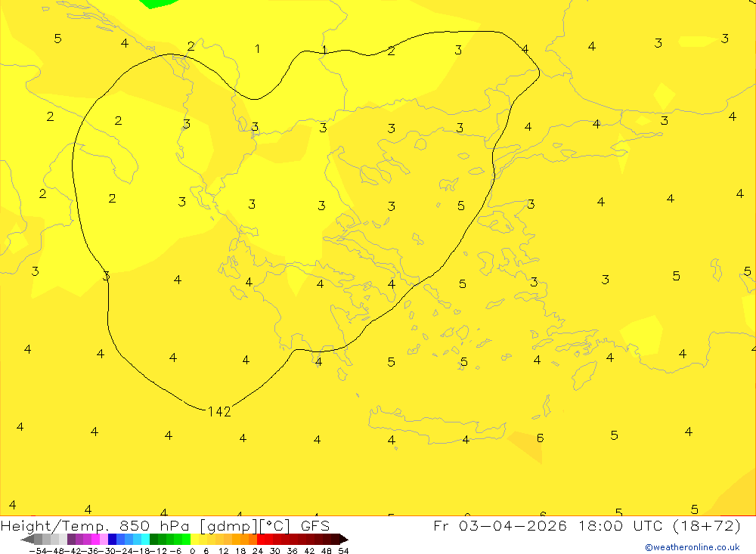Click the temperature value "6" just east of Crete
Viewport: 756px width, 554px height.
pos(540,438)
